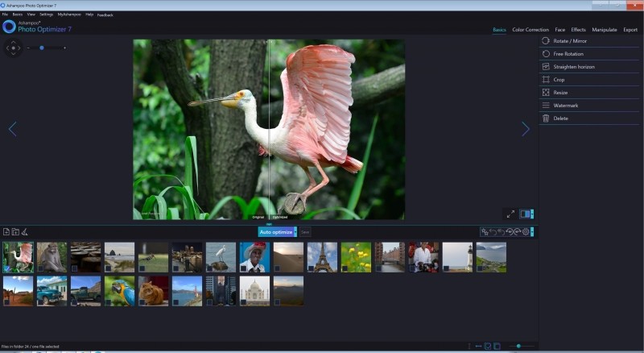The height and width of the screenshot is (353, 644).
Task: Click the rotate right icon
Action: [x=518, y=232]
